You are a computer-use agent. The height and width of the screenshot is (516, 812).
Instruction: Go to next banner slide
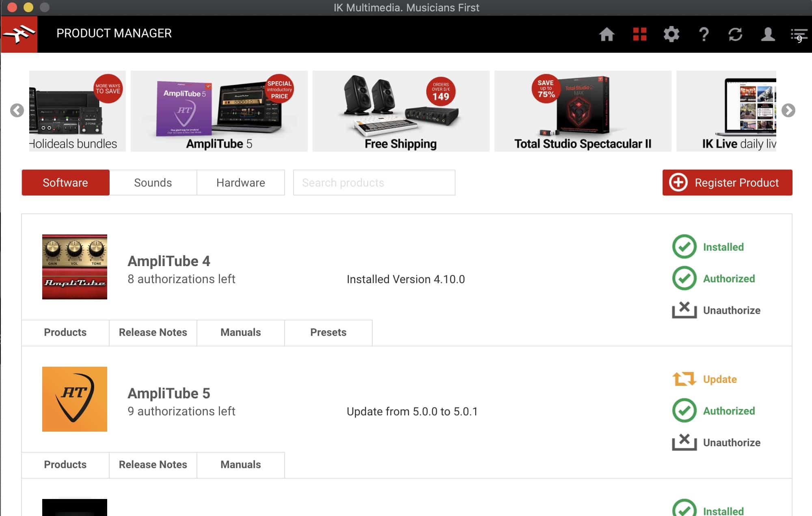(x=788, y=110)
